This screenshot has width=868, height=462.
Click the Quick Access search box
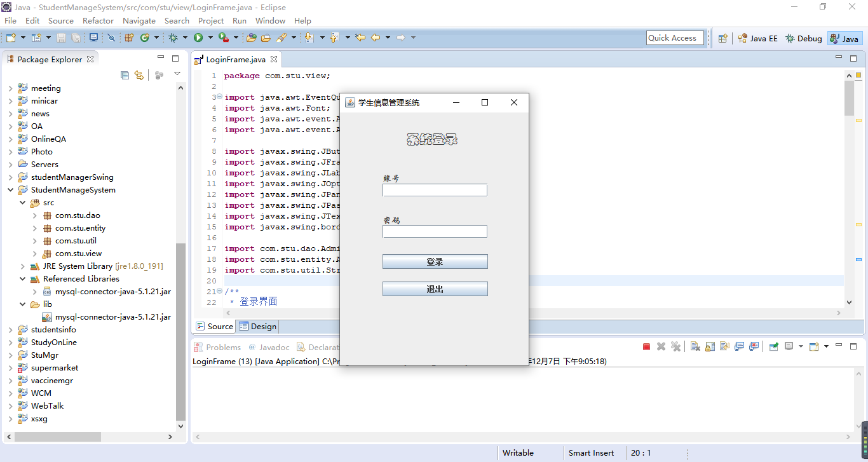point(675,38)
